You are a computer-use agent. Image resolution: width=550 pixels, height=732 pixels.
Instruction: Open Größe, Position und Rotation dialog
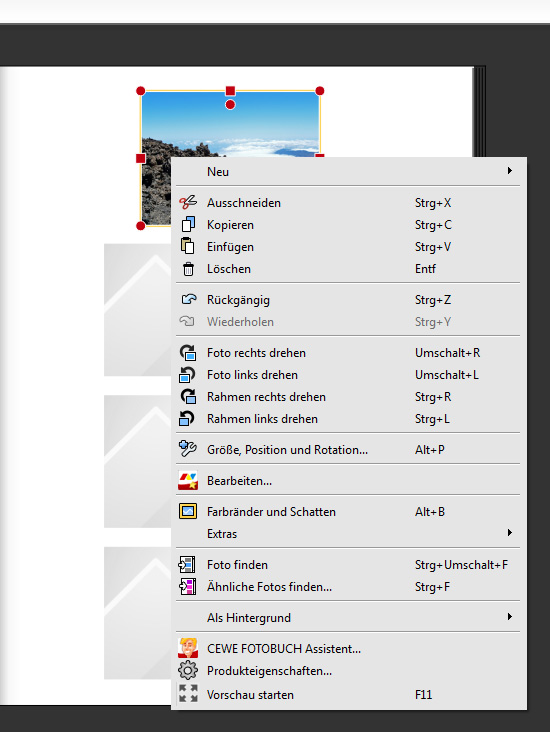[348, 450]
